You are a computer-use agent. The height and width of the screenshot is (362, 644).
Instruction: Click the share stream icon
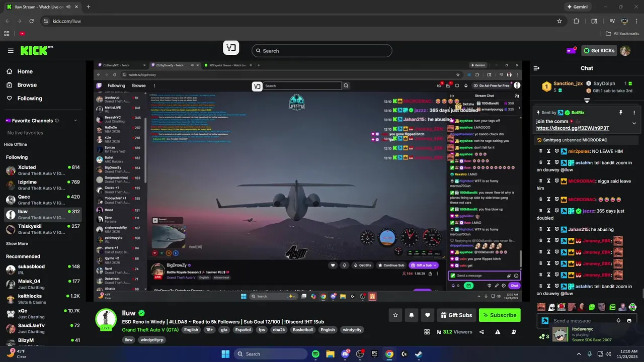(482, 332)
